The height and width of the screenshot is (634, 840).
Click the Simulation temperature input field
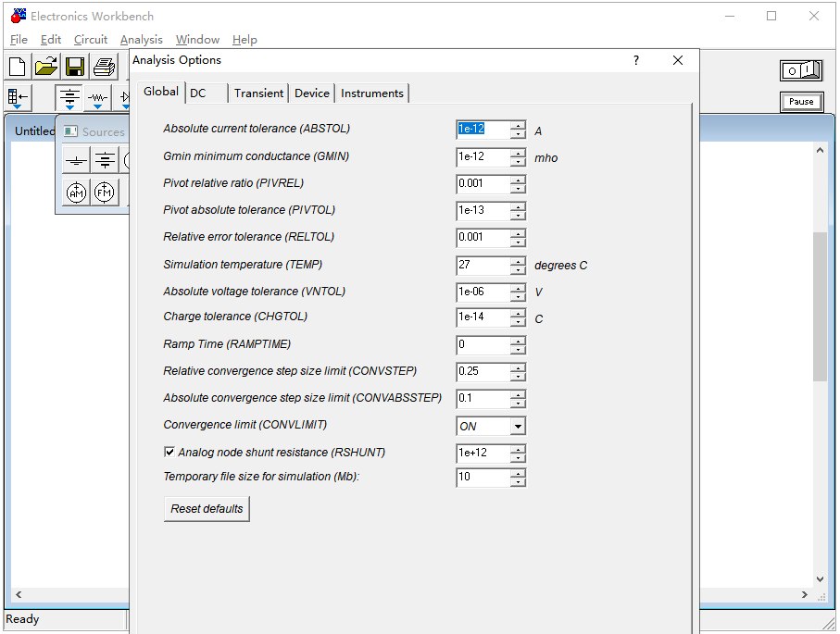point(483,265)
